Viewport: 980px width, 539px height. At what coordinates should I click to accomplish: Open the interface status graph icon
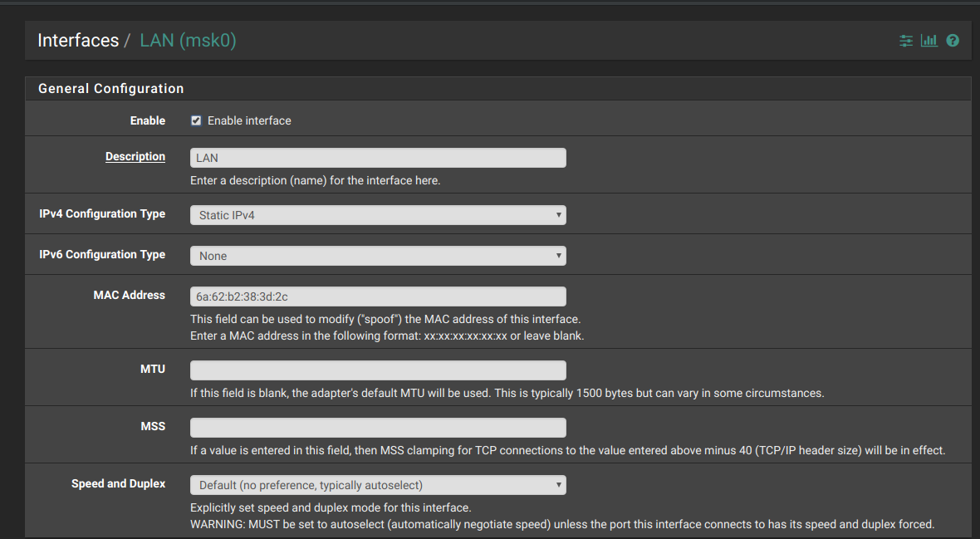(929, 41)
